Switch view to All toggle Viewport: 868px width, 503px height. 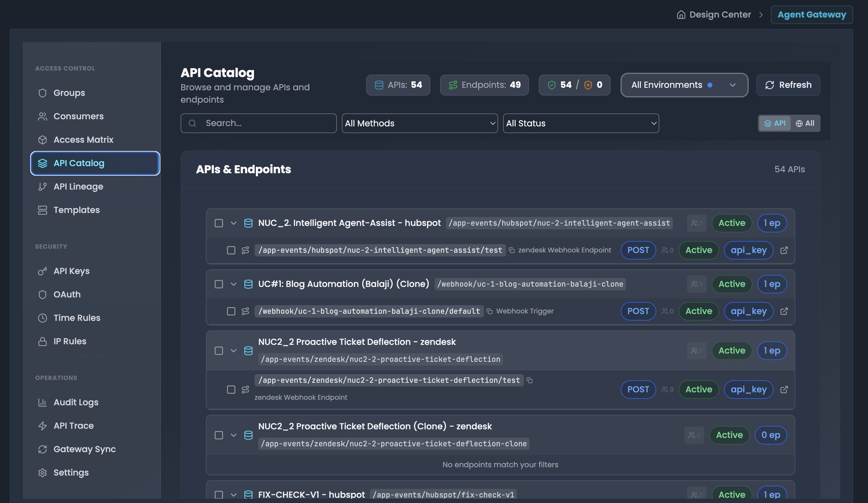point(805,123)
